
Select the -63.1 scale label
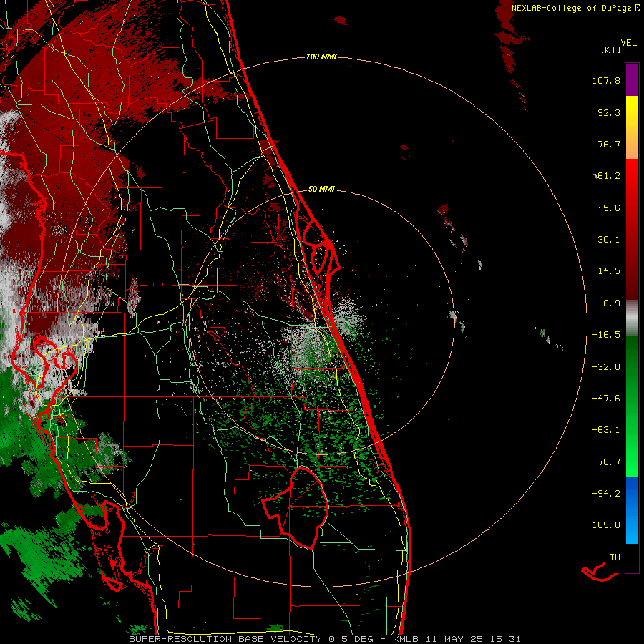[606, 430]
